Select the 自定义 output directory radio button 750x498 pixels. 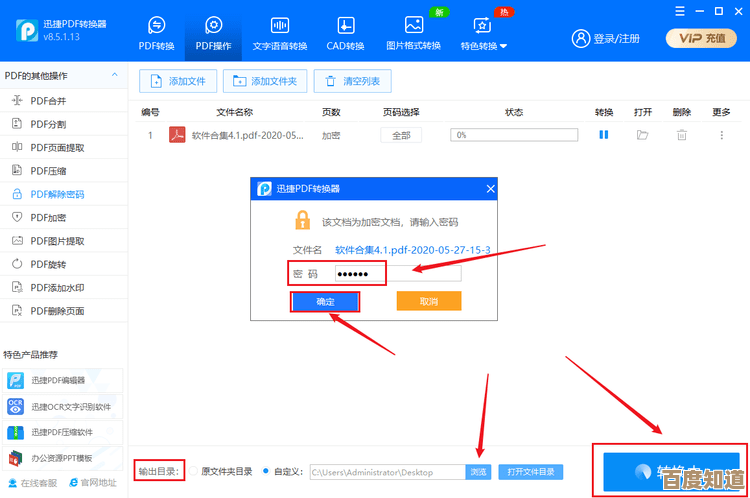click(x=266, y=471)
